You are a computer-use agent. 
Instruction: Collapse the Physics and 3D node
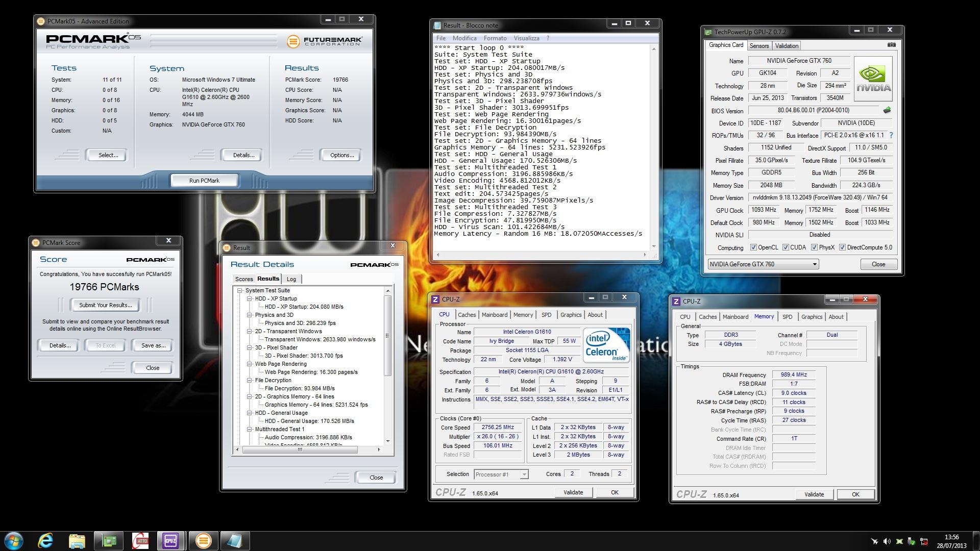pos(250,315)
